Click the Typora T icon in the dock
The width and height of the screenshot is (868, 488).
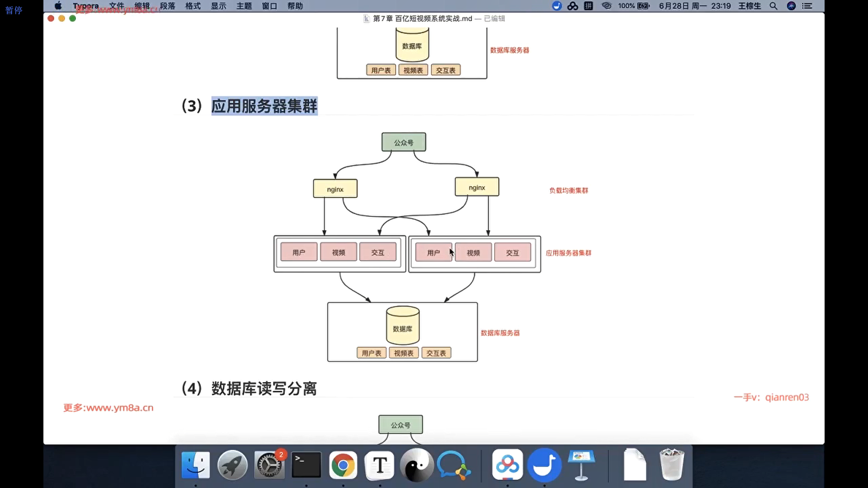(380, 465)
